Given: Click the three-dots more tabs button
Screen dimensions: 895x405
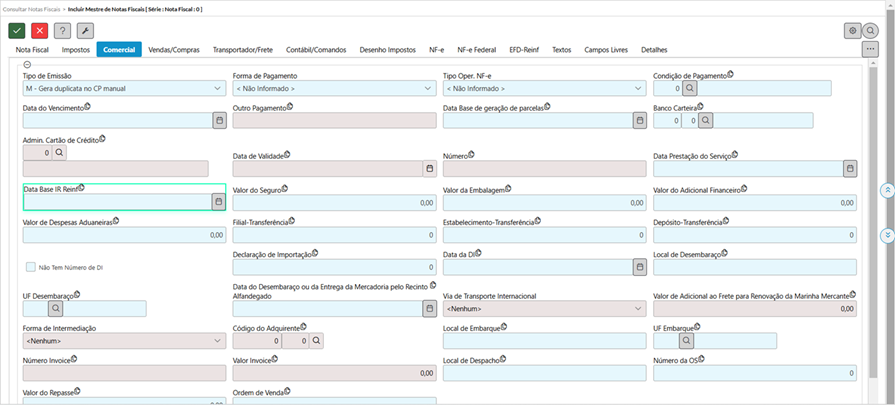Looking at the screenshot, I should coord(870,49).
